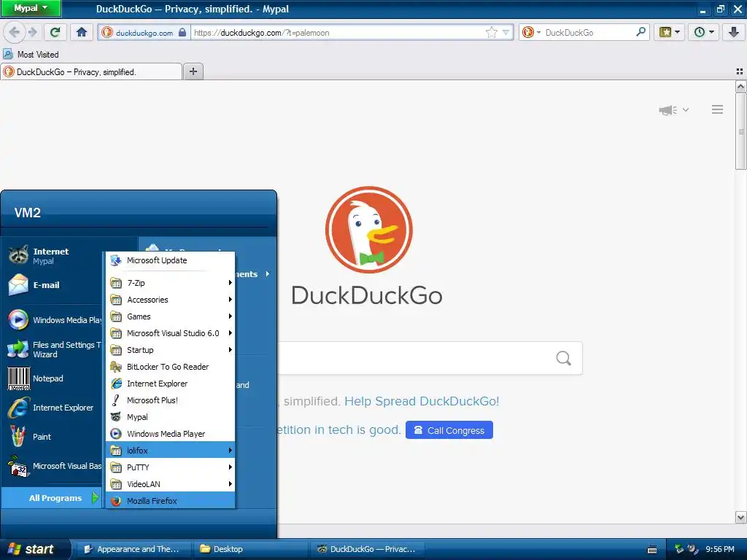Image resolution: width=747 pixels, height=560 pixels.
Task: Click the DuckDuckGo megaphone icon
Action: (x=668, y=110)
